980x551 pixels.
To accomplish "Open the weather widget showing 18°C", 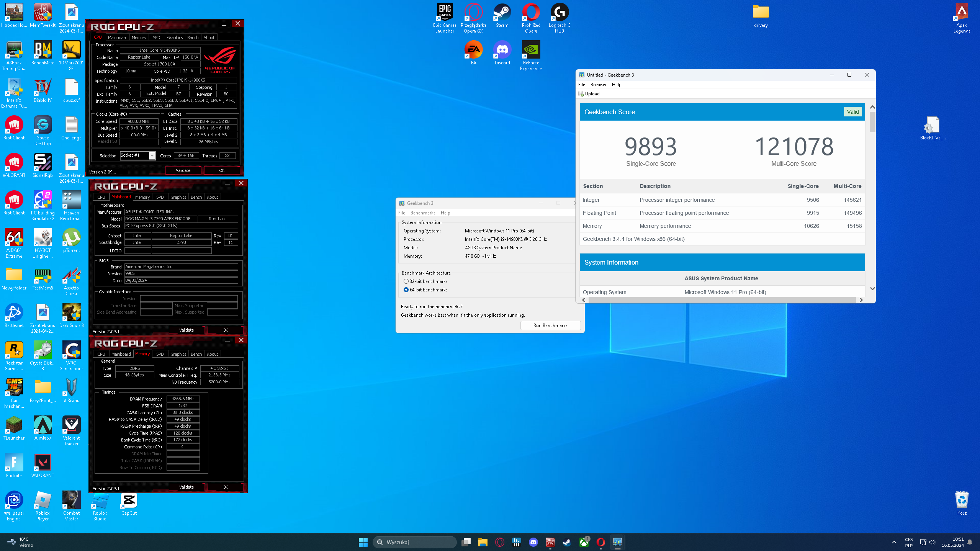I will tap(20, 542).
